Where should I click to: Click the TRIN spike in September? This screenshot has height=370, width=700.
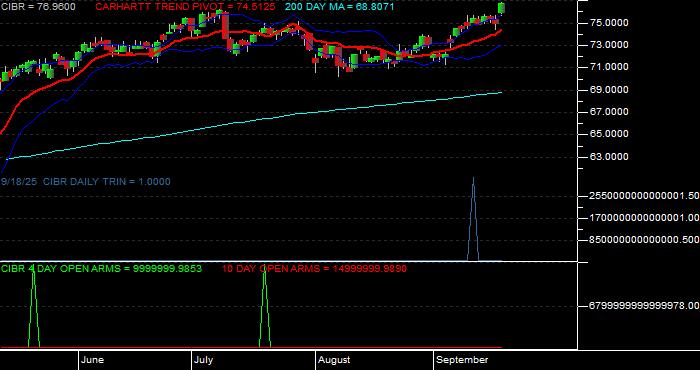(x=473, y=219)
